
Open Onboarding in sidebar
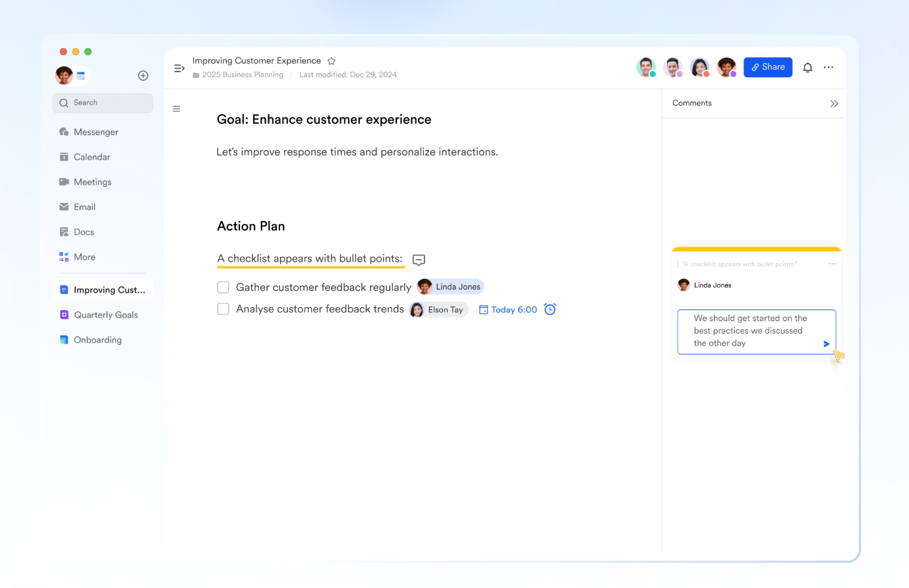point(103,340)
